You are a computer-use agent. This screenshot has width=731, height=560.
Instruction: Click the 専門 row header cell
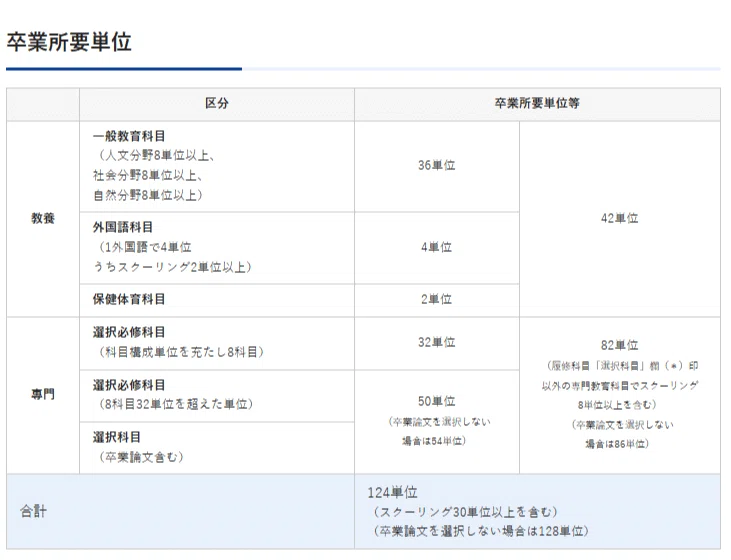tap(43, 394)
